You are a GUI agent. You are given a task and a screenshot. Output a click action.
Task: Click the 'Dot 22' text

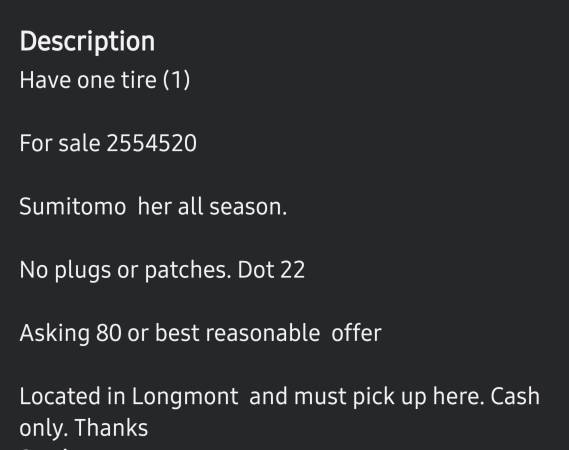click(x=271, y=270)
